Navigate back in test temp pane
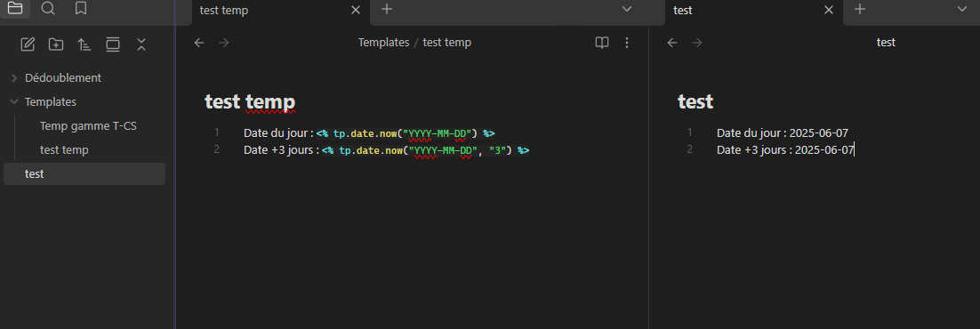 coord(199,43)
